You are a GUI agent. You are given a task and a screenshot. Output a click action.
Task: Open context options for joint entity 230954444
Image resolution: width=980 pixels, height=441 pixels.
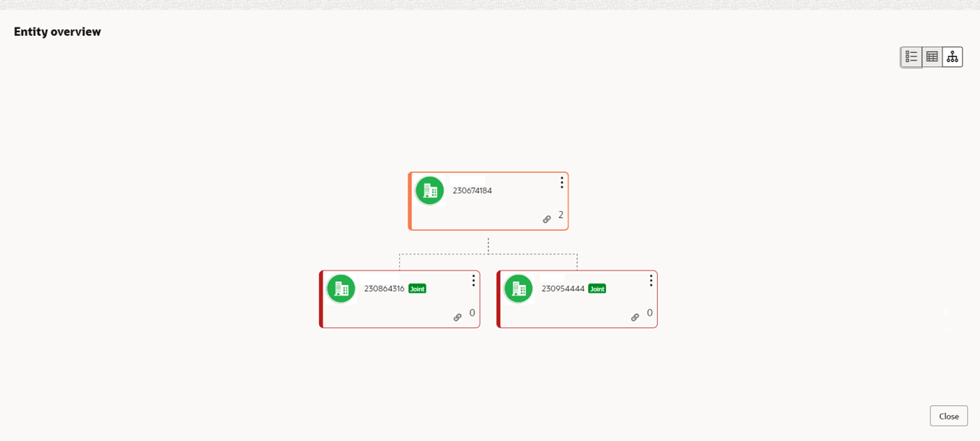click(x=651, y=280)
